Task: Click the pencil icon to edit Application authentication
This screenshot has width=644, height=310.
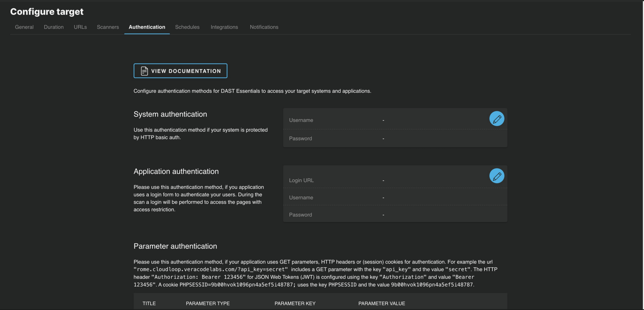Action: 497,176
